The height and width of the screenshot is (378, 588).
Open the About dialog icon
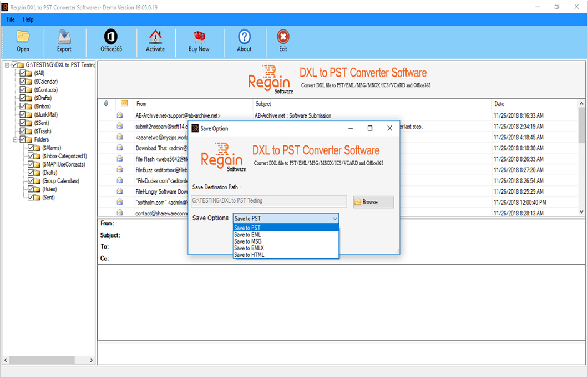(x=244, y=41)
